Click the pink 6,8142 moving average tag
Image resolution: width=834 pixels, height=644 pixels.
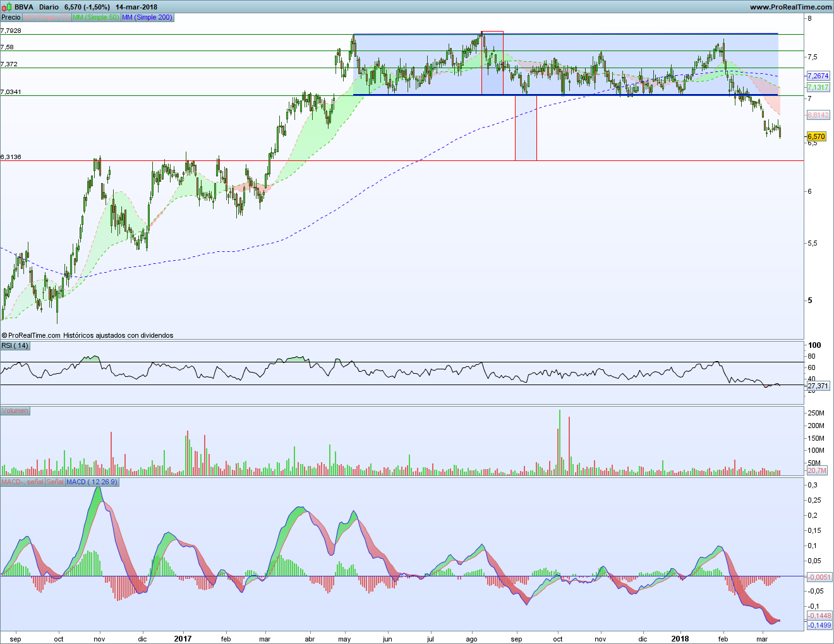pyautogui.click(x=818, y=115)
